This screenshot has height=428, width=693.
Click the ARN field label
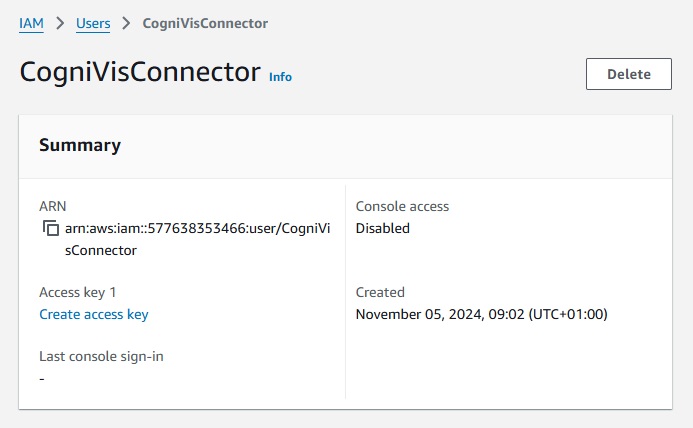pos(51,206)
